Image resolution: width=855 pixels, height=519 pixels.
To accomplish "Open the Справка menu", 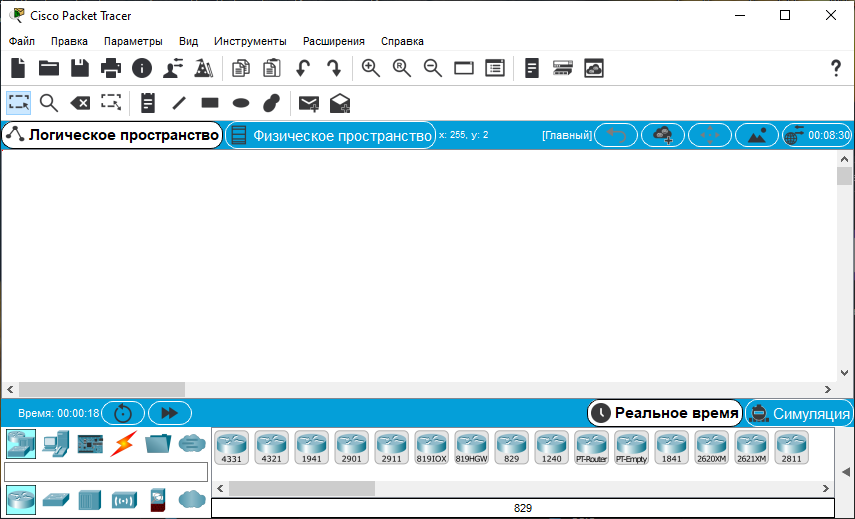I will pos(402,41).
